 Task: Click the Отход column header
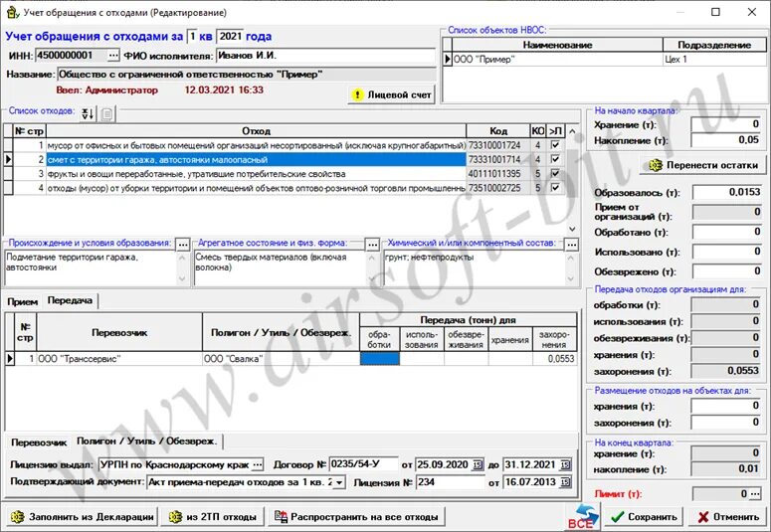[257, 131]
